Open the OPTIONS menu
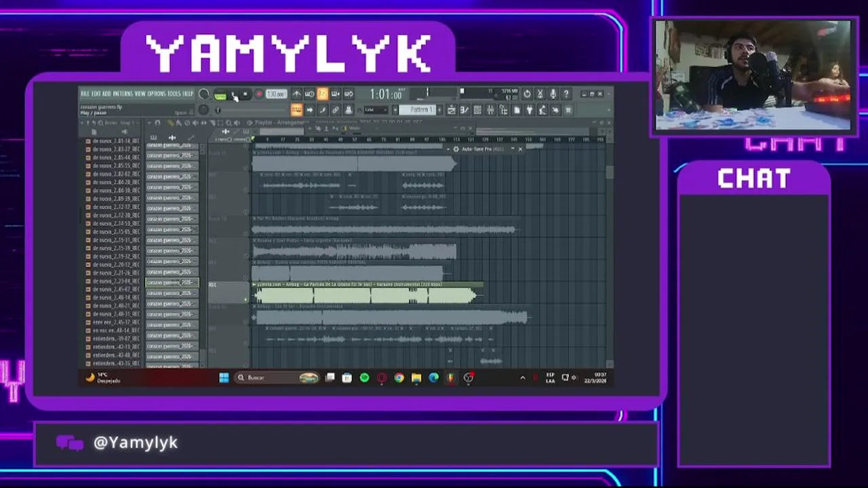This screenshot has width=868, height=488. (x=156, y=94)
